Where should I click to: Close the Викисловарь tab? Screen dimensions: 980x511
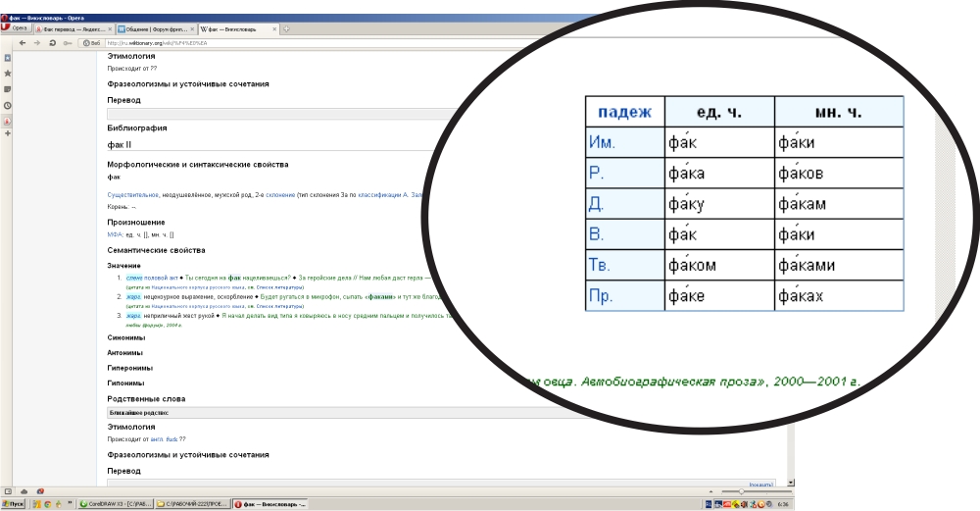click(274, 29)
